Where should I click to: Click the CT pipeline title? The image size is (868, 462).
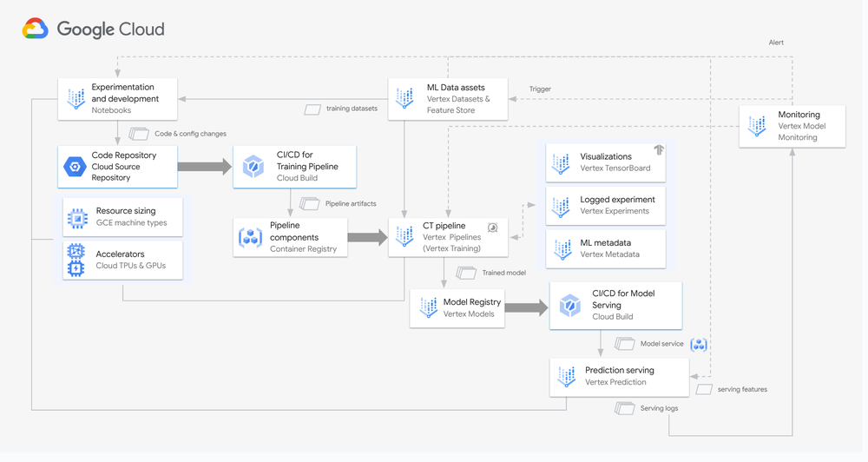pos(444,226)
